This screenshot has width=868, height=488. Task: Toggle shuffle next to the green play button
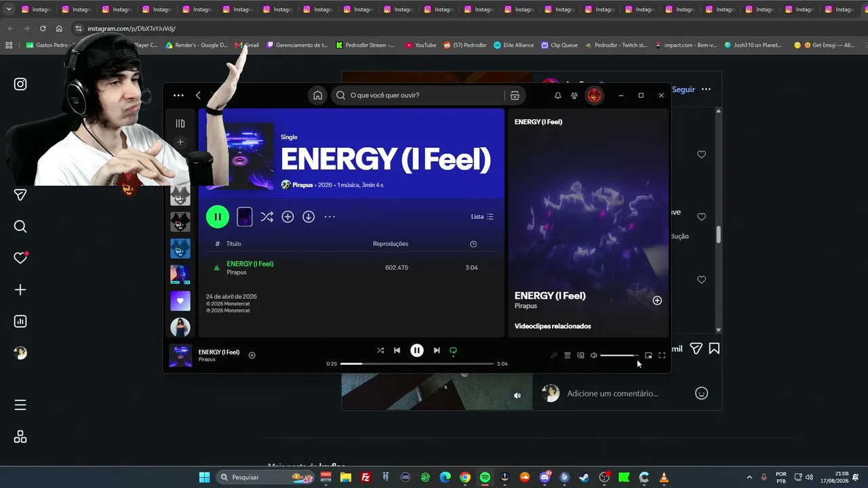click(267, 217)
